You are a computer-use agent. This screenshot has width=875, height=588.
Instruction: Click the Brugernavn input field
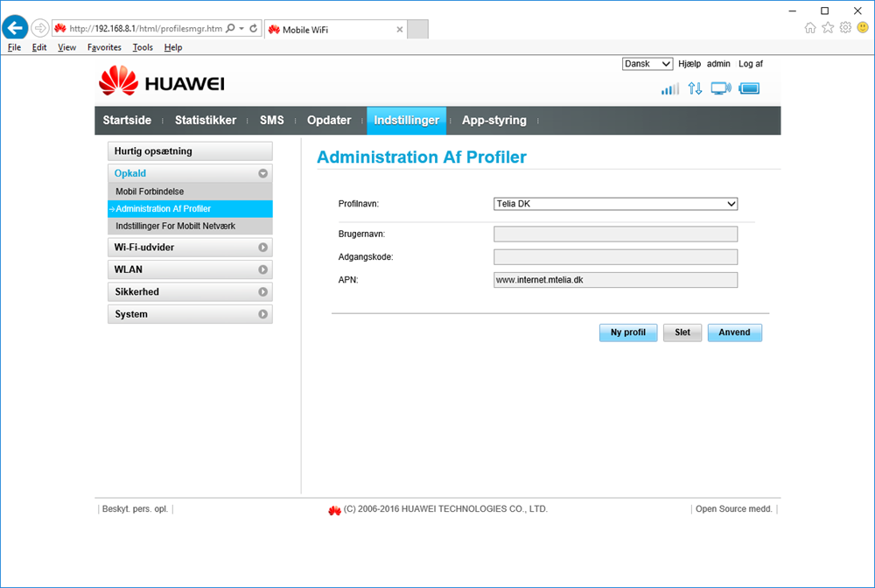[615, 234]
